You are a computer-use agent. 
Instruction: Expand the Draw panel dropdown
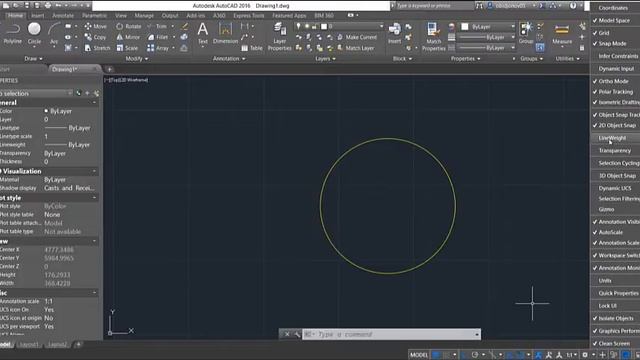click(33, 59)
